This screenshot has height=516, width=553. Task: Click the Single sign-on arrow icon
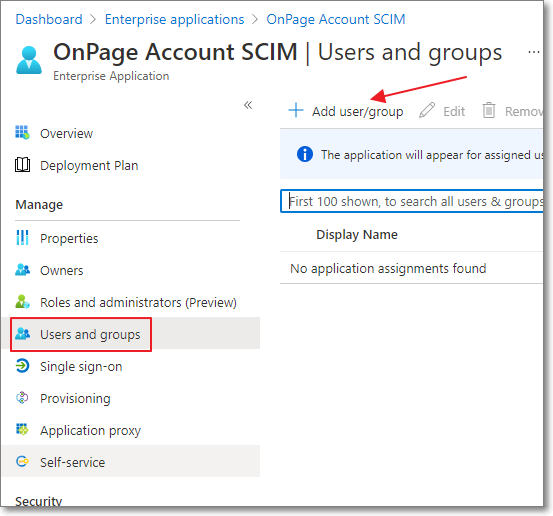[22, 365]
